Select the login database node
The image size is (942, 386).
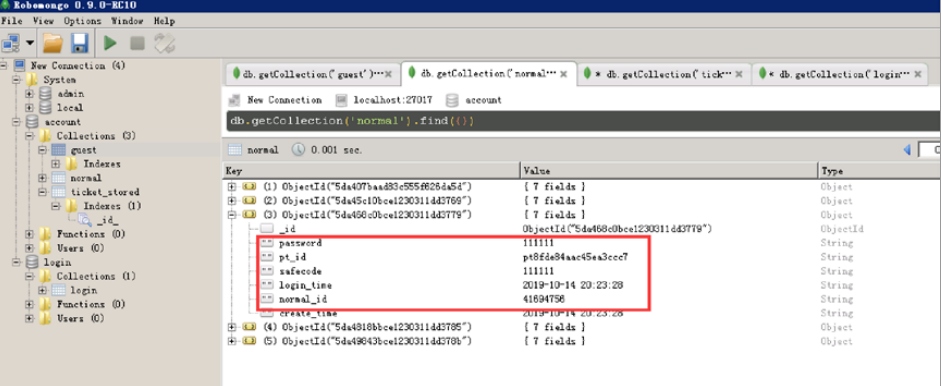click(58, 262)
